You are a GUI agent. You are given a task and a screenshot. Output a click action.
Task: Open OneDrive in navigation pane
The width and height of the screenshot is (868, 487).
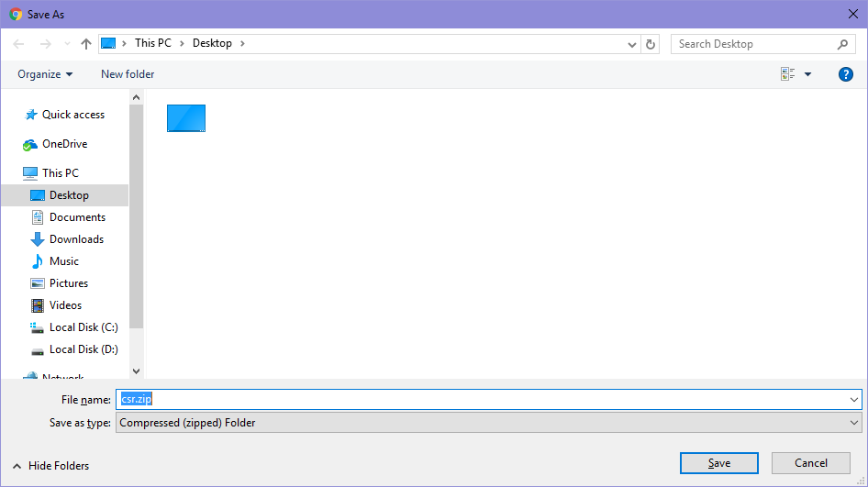[64, 144]
